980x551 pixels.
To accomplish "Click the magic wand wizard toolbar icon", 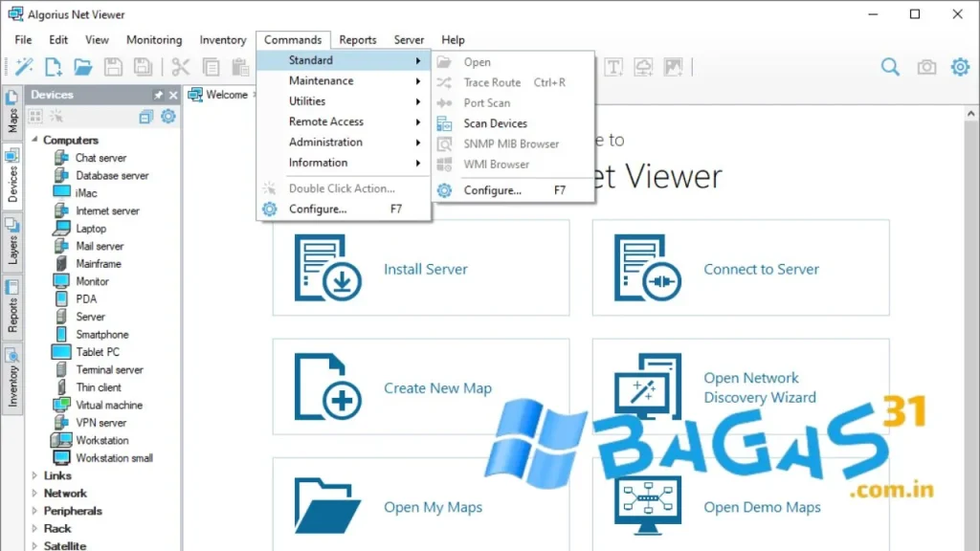I will click(24, 67).
